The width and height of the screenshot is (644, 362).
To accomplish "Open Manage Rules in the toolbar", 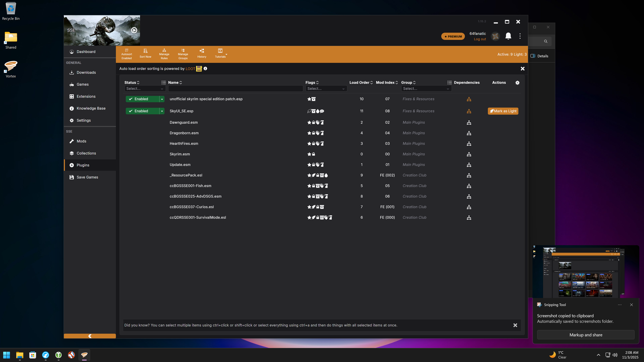I will 164,54.
